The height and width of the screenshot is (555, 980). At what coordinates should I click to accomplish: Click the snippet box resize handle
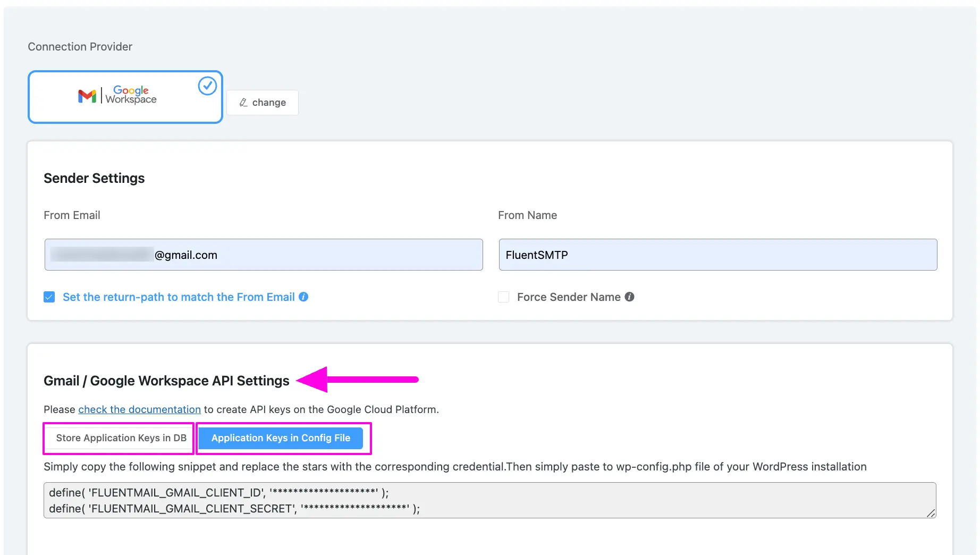tap(931, 513)
